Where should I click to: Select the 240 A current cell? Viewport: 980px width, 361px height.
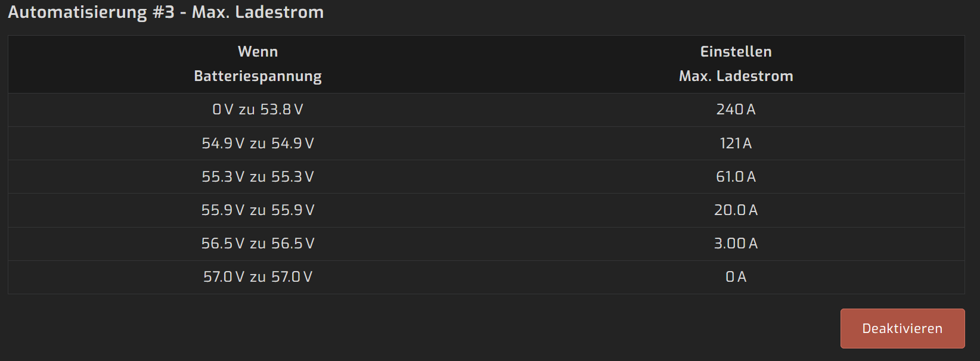736,110
